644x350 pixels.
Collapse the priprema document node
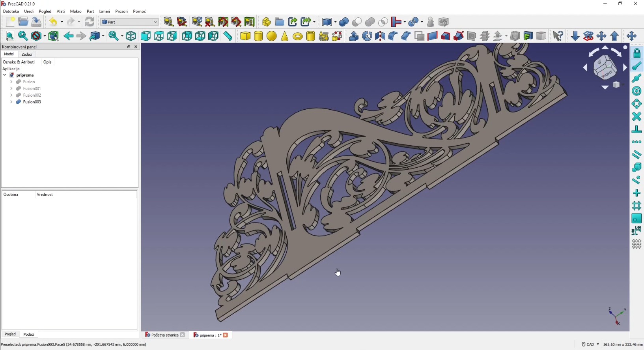point(5,75)
